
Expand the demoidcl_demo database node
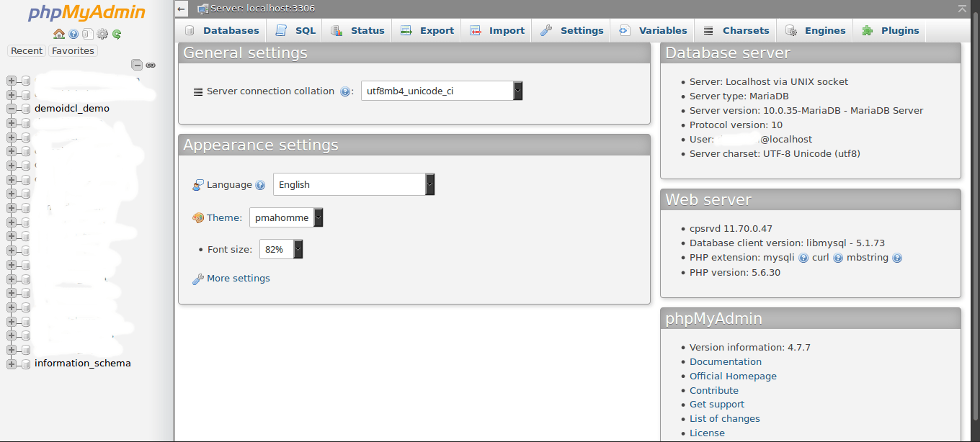[x=10, y=108]
